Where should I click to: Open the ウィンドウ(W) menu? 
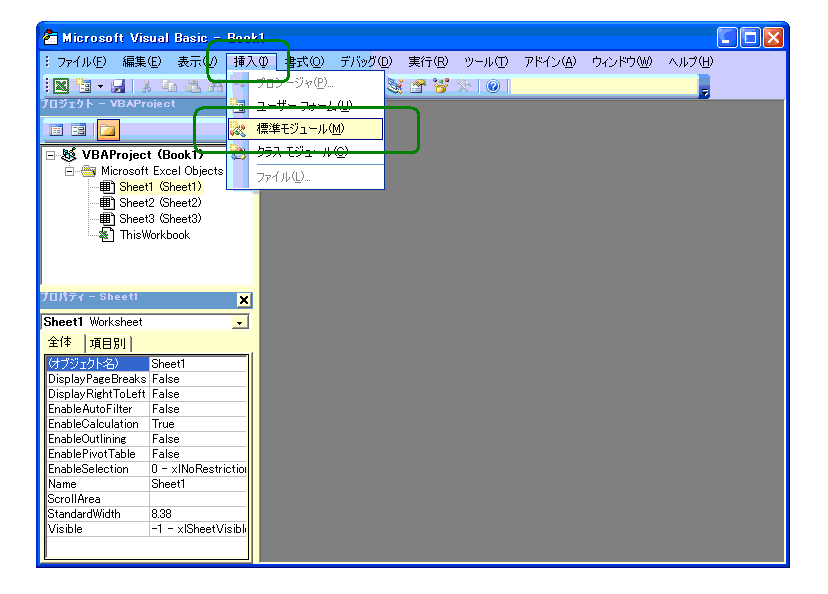622,62
